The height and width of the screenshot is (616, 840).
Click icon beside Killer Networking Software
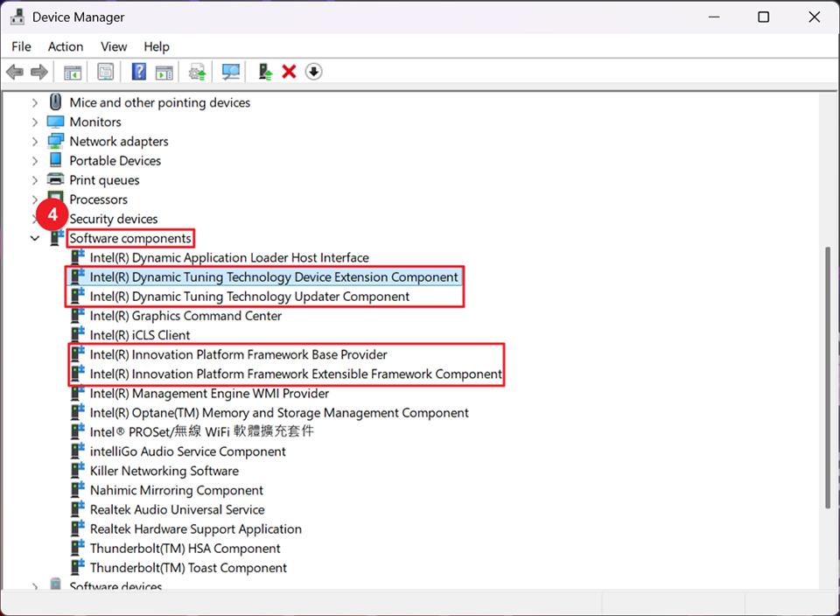point(78,470)
